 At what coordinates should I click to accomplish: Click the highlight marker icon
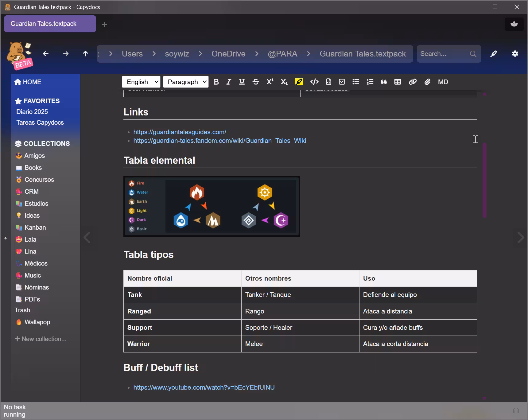pyautogui.click(x=299, y=82)
